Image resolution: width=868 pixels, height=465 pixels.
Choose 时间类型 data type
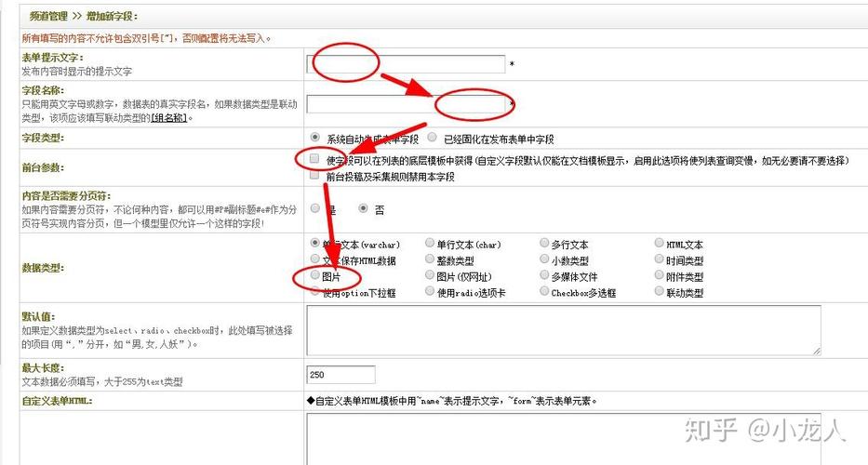659,259
